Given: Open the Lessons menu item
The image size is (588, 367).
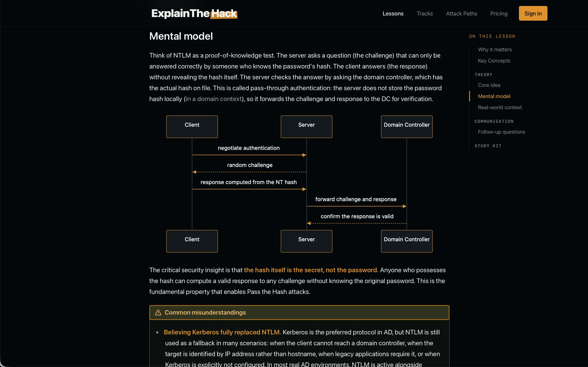Looking at the screenshot, I should coord(393,13).
